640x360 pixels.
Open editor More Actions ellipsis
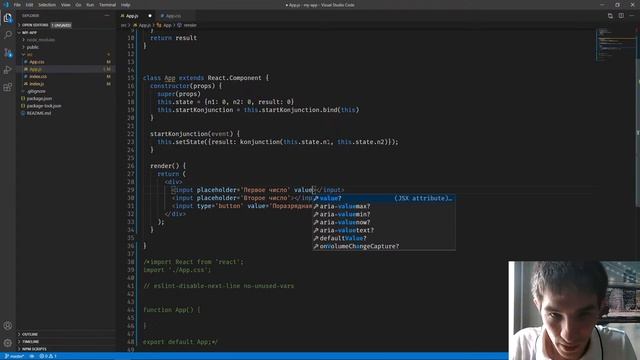632,16
